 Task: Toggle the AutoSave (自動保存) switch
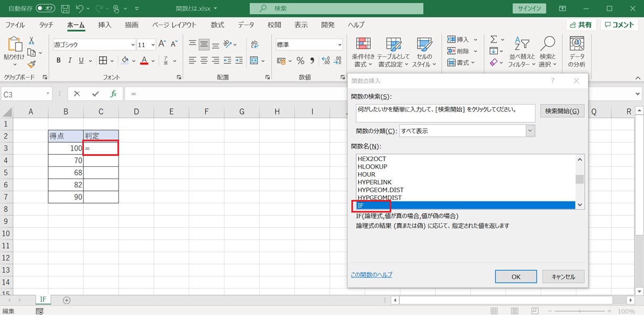[46, 8]
